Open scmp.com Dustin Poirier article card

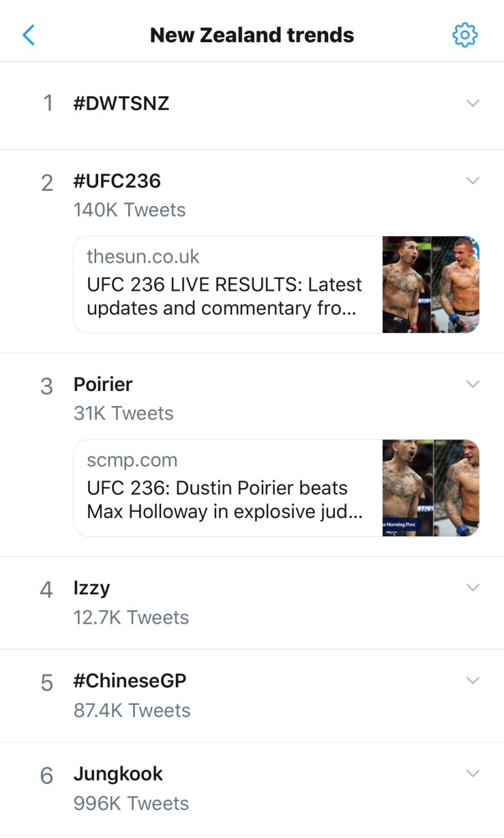pyautogui.click(x=225, y=488)
